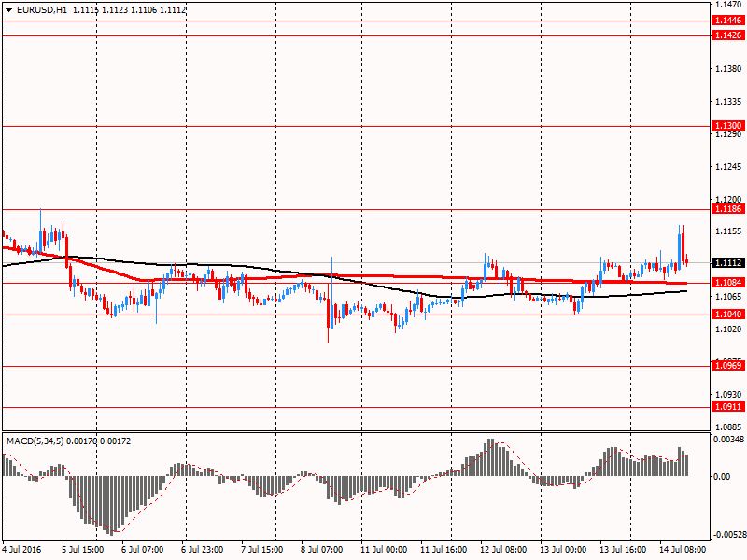Click the 6 Jul 23:00 time label
Screen dimensions: 747x560
pos(204,551)
